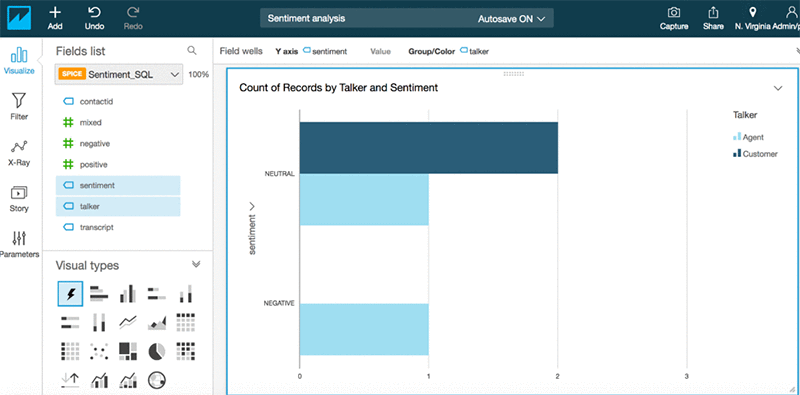
Task: Select the contactid field
Action: click(x=118, y=102)
